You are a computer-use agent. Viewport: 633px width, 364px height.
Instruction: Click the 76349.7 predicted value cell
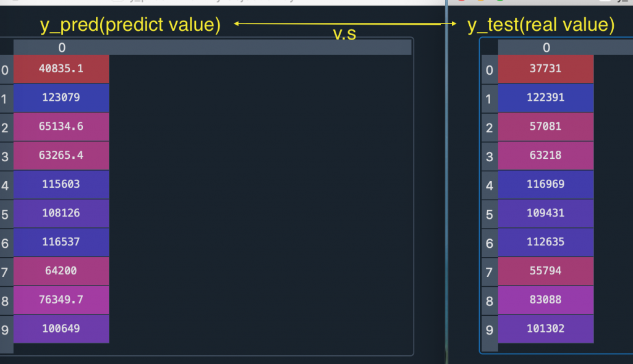click(x=61, y=300)
